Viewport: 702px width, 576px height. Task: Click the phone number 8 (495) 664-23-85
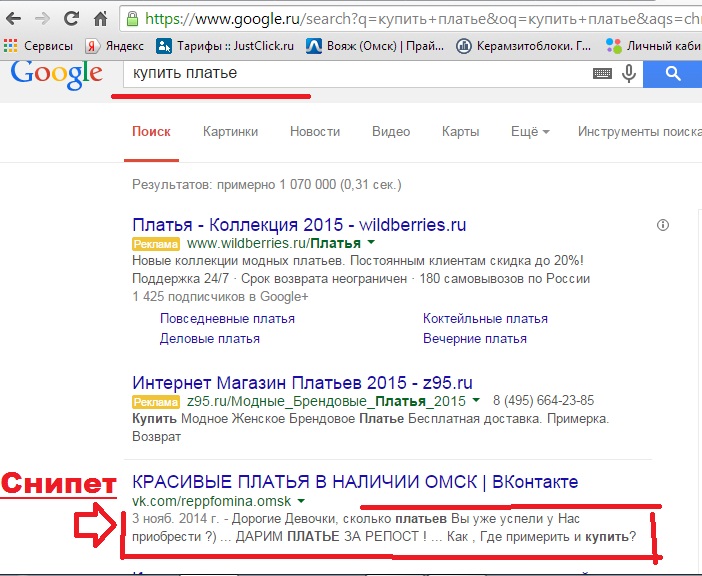pyautogui.click(x=544, y=400)
